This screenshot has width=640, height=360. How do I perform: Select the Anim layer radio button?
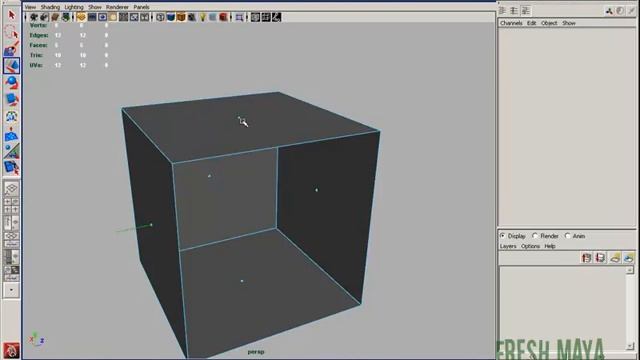pos(568,236)
